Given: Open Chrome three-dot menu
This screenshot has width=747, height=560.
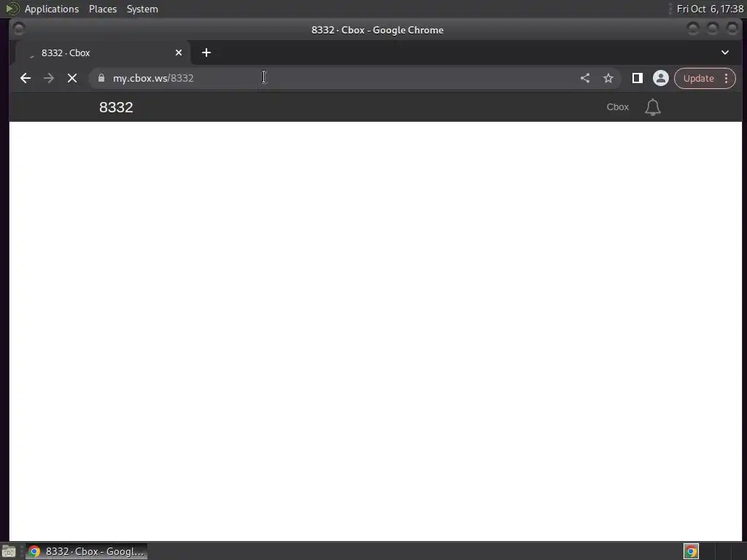Looking at the screenshot, I should 726,78.
